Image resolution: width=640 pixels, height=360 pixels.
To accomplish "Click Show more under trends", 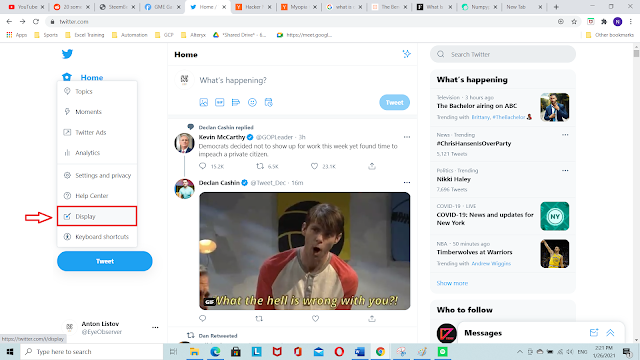I will tap(452, 283).
